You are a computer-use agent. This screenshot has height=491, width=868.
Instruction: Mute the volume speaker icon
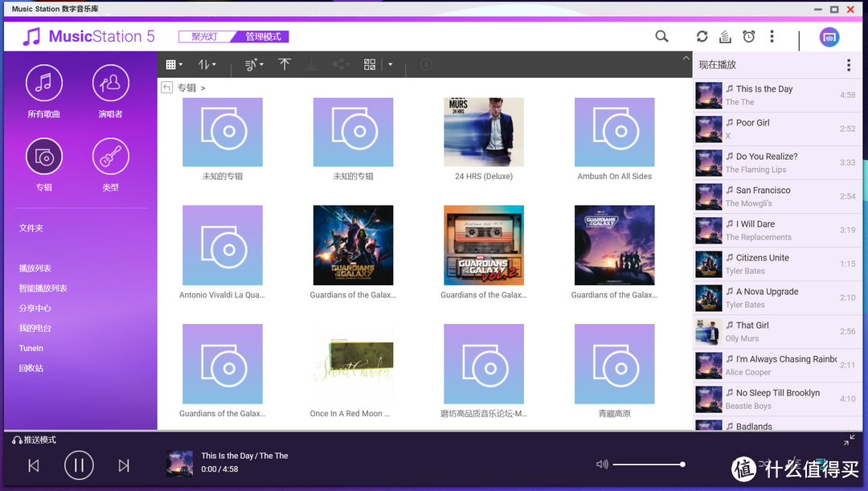[x=602, y=464]
